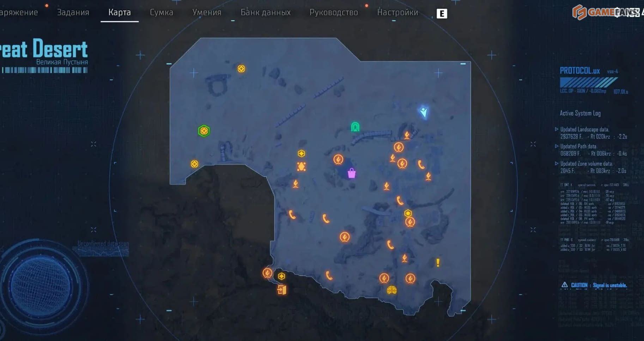Select phone marker nearest the player arrow
Screen dimensions: 644x341
[x=421, y=164]
